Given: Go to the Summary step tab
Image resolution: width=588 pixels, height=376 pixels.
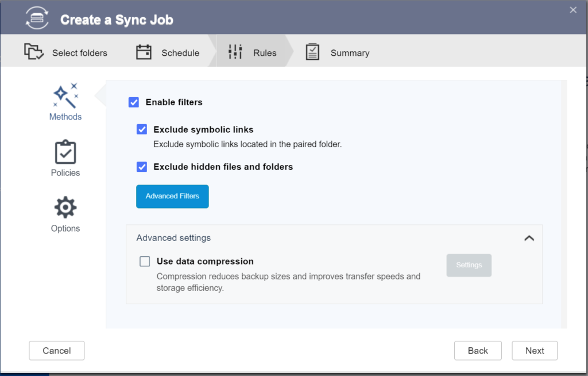Looking at the screenshot, I should [x=349, y=53].
